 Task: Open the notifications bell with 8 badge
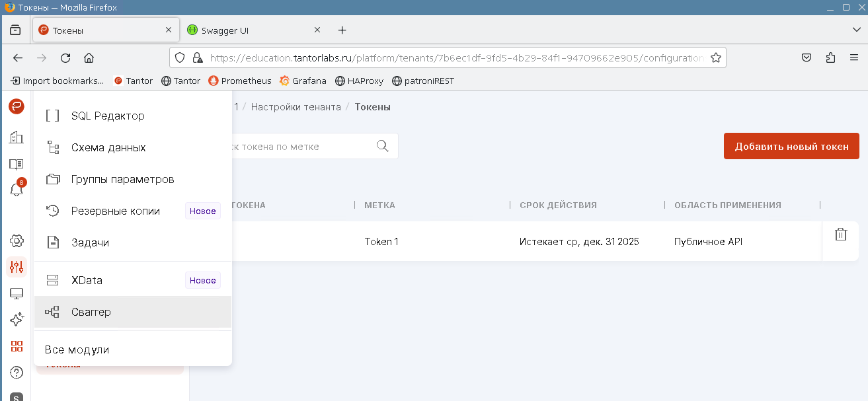(x=17, y=190)
